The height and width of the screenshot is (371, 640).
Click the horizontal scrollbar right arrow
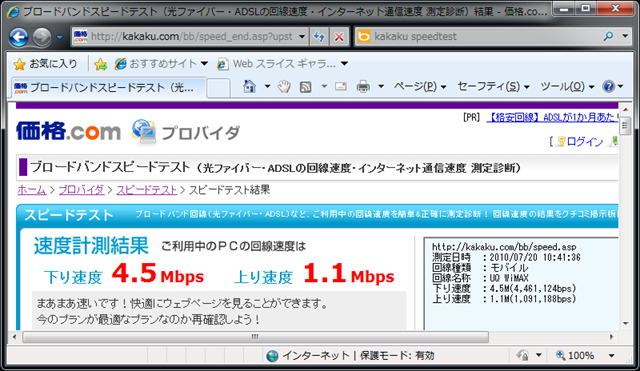click(x=611, y=337)
